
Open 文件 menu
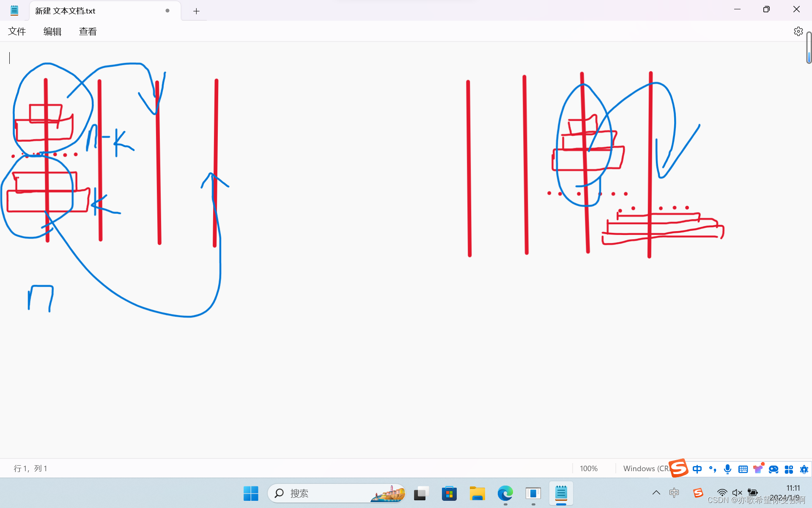(17, 31)
